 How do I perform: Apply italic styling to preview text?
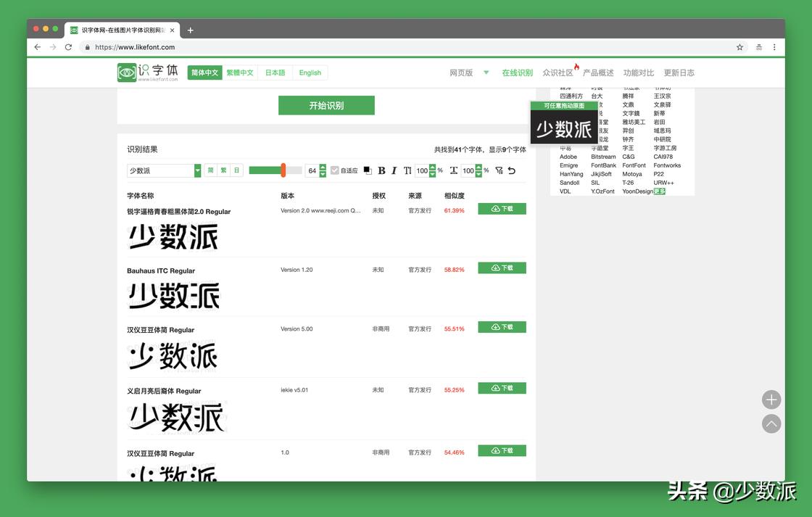tap(394, 170)
